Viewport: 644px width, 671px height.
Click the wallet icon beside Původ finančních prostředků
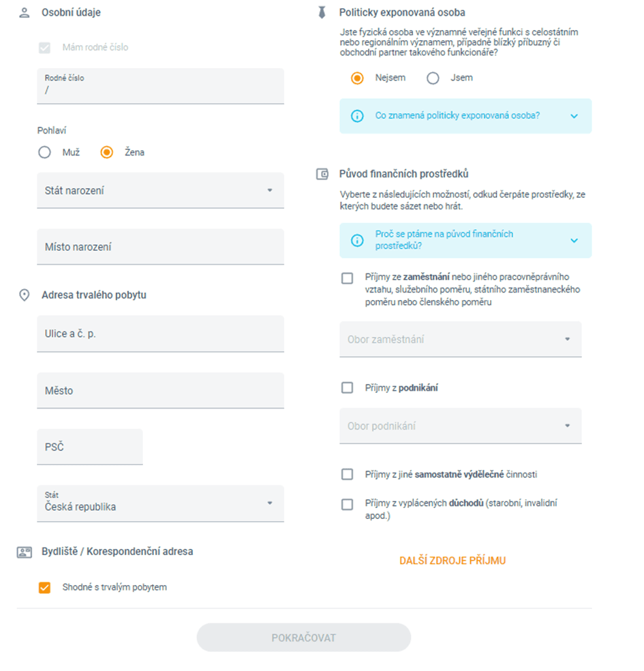click(x=322, y=174)
